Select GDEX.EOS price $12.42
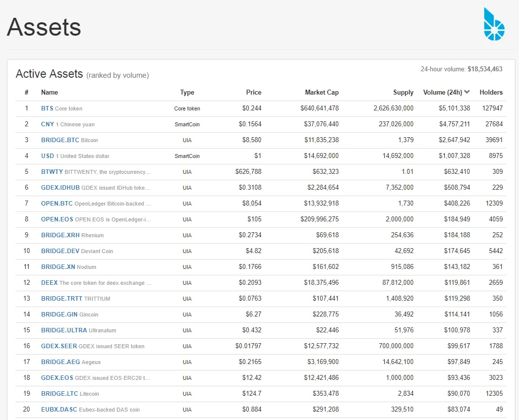The image size is (519, 420). (251, 378)
